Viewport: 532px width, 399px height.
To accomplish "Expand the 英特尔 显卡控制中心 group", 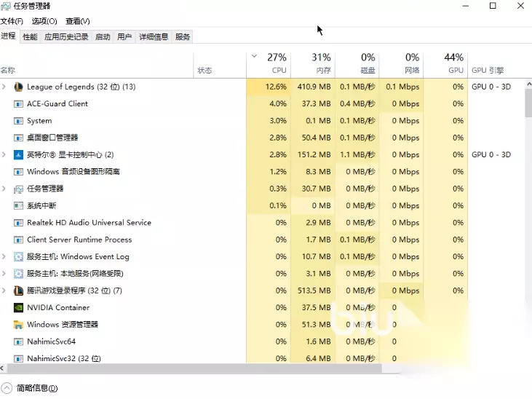I will (4, 155).
